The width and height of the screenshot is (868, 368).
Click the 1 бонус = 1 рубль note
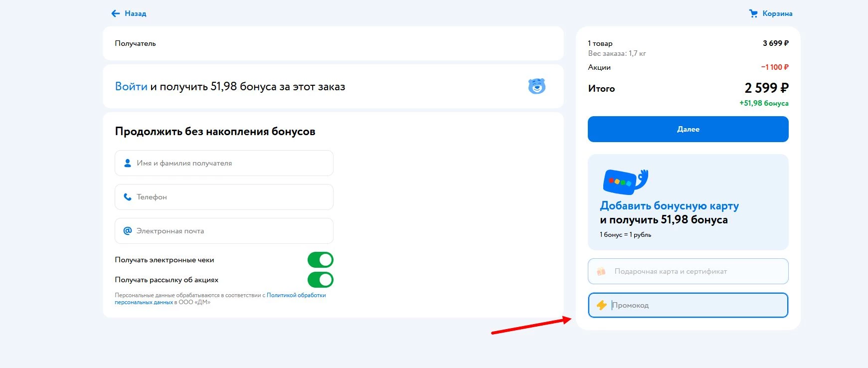(x=625, y=234)
